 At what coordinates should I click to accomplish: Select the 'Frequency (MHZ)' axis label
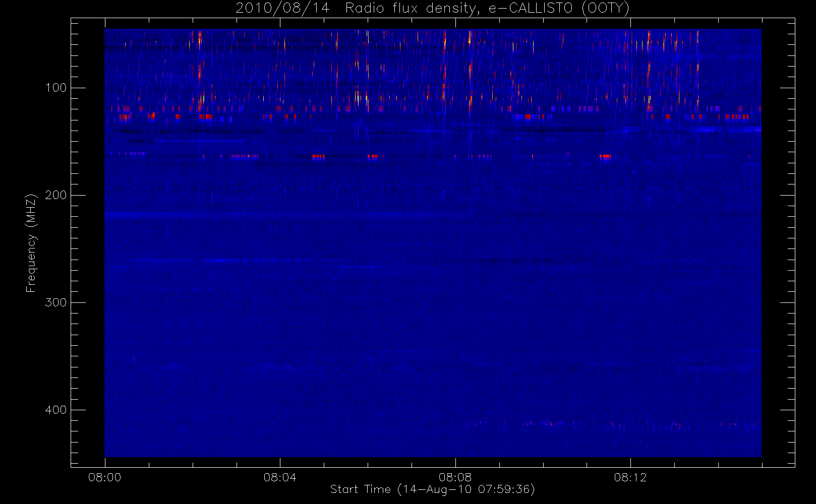point(31,243)
